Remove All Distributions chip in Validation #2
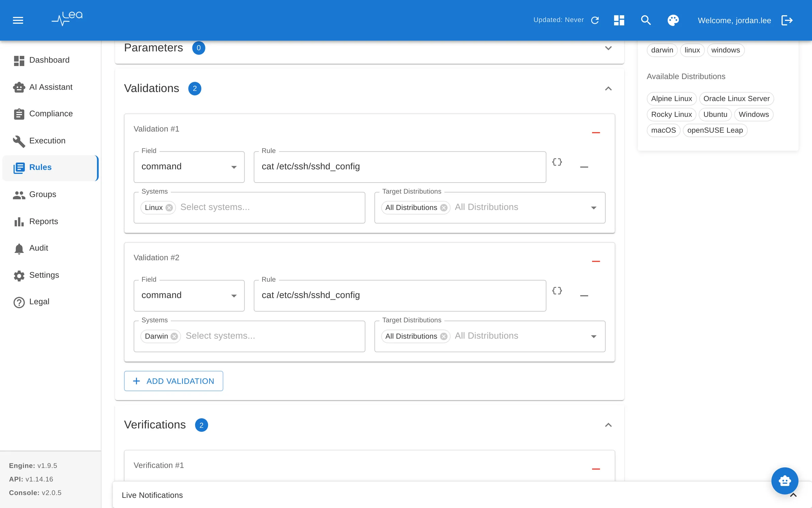 pos(444,336)
